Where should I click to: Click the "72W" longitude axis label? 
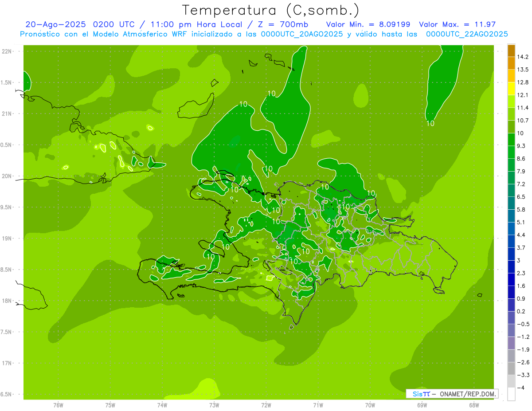click(266, 404)
